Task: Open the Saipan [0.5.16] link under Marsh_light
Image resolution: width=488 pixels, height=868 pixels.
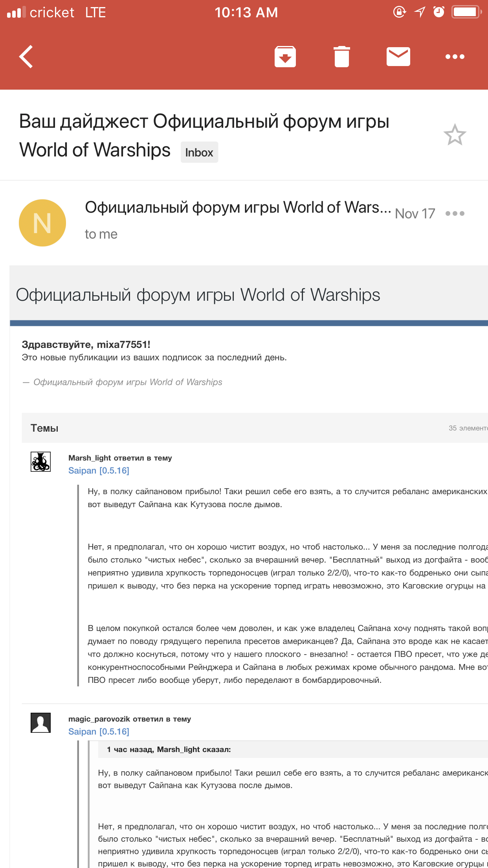Action: click(99, 471)
